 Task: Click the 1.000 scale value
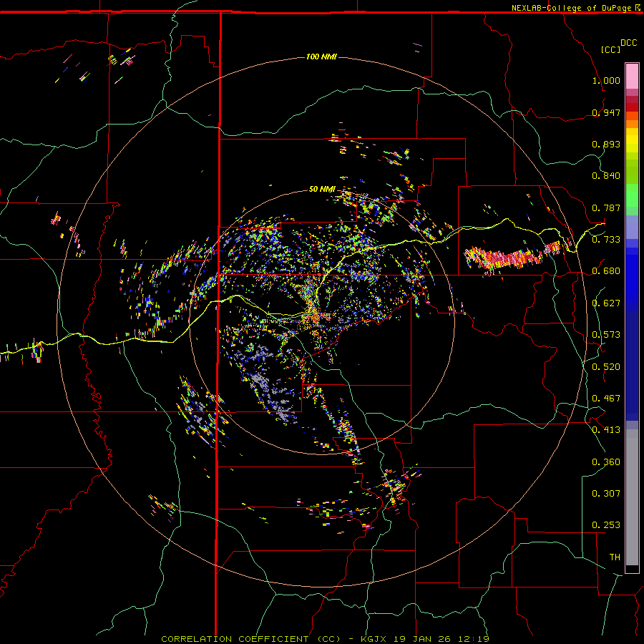tap(606, 80)
